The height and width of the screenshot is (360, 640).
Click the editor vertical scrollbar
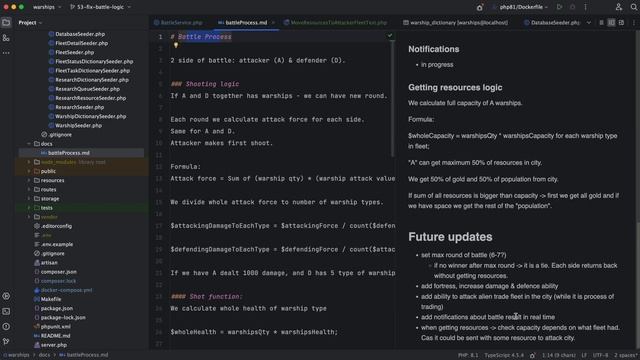[393, 98]
